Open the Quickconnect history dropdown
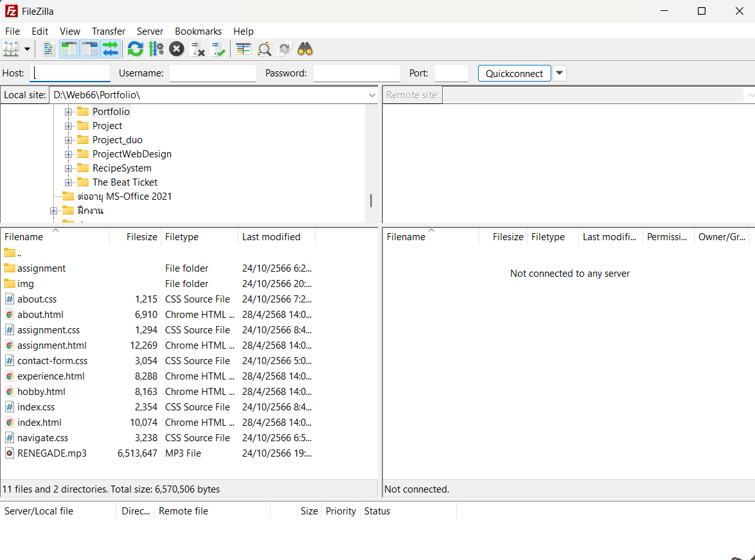The width and height of the screenshot is (755, 560). [560, 73]
